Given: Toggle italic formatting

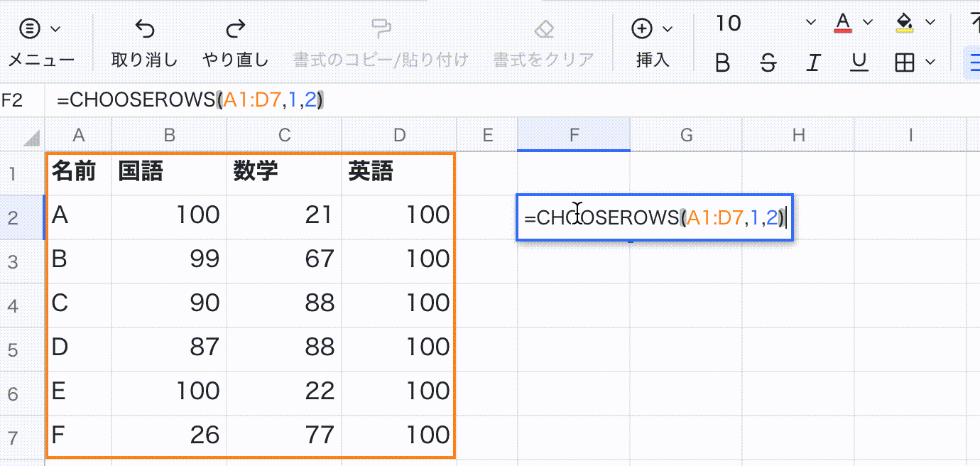Looking at the screenshot, I should [x=814, y=63].
